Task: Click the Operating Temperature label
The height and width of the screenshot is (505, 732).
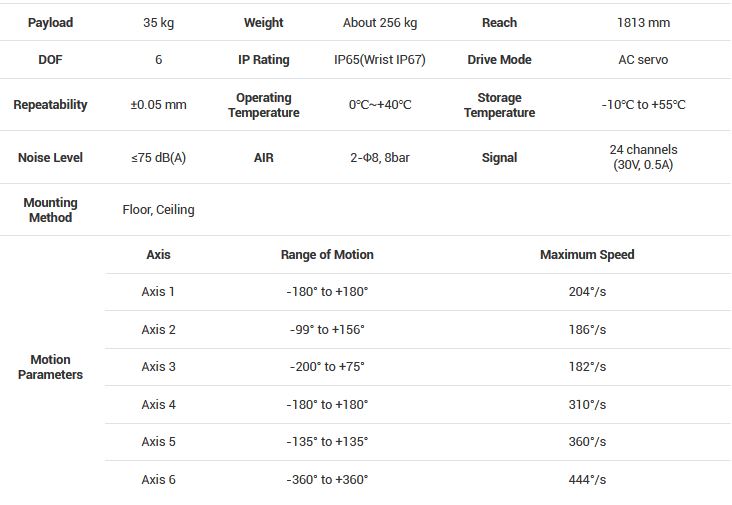Action: click(x=263, y=105)
